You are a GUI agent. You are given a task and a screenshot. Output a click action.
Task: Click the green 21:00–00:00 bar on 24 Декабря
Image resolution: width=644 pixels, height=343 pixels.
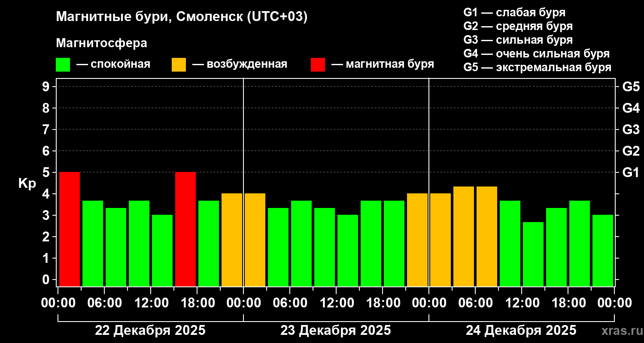coord(603,250)
